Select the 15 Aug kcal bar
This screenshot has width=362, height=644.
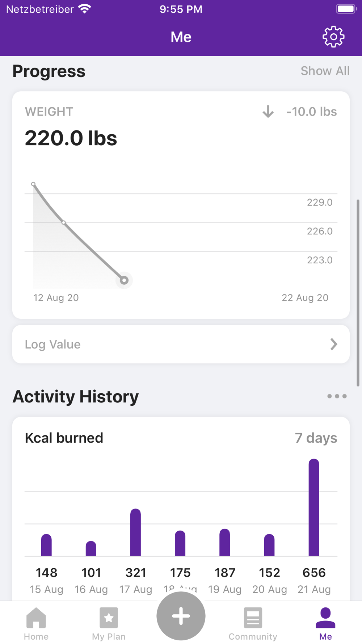pos(46,545)
